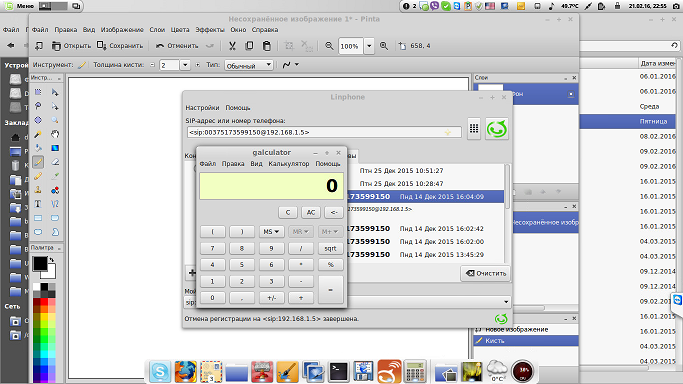The width and height of the screenshot is (683, 384).
Task: Select the Clone Stamp tool in Pinta
Action: (38, 190)
